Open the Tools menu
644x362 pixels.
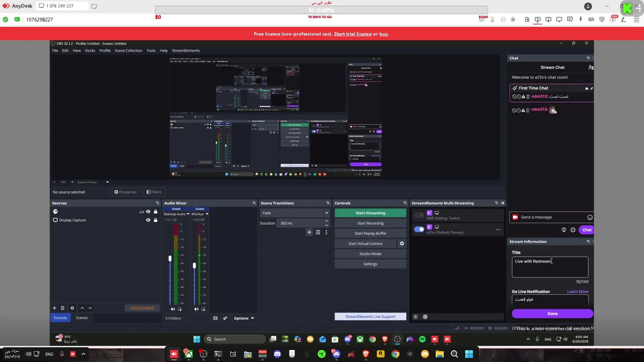click(x=151, y=50)
